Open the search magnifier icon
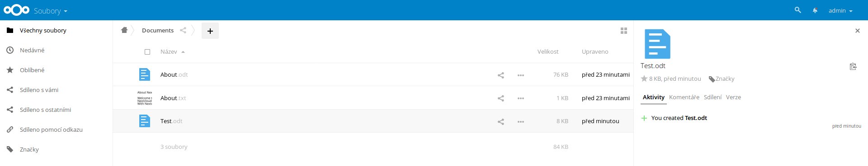This screenshot has width=868, height=166. point(797,10)
